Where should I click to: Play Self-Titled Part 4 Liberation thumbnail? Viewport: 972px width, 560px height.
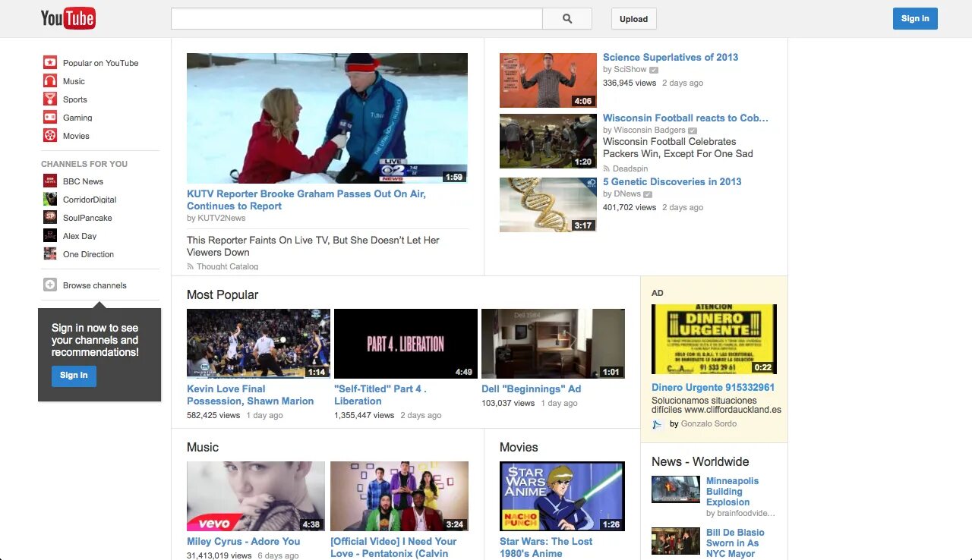(406, 344)
